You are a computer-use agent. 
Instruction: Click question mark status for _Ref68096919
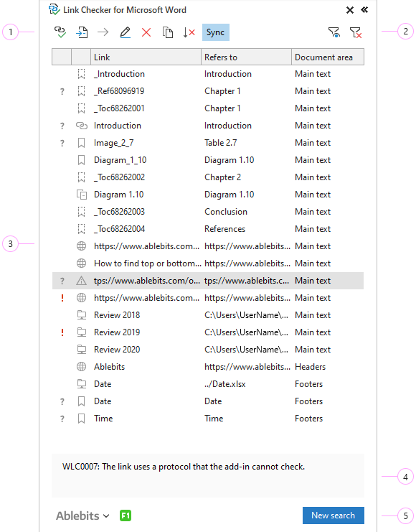62,92
